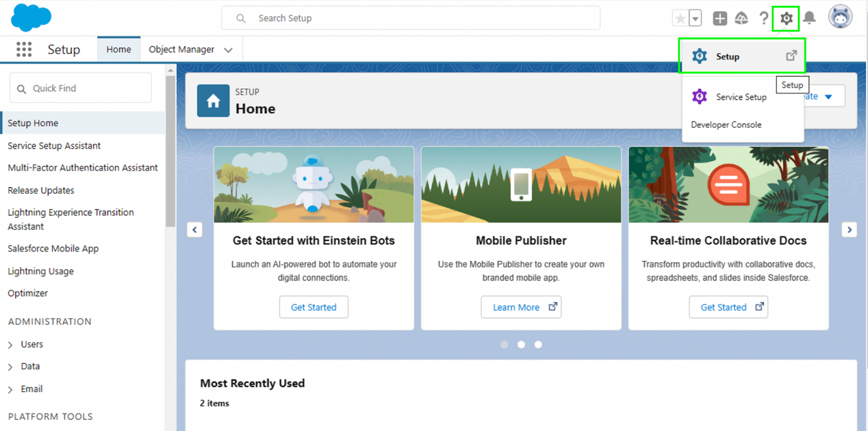Open the Help question mark icon
868x431 pixels.
coord(764,18)
